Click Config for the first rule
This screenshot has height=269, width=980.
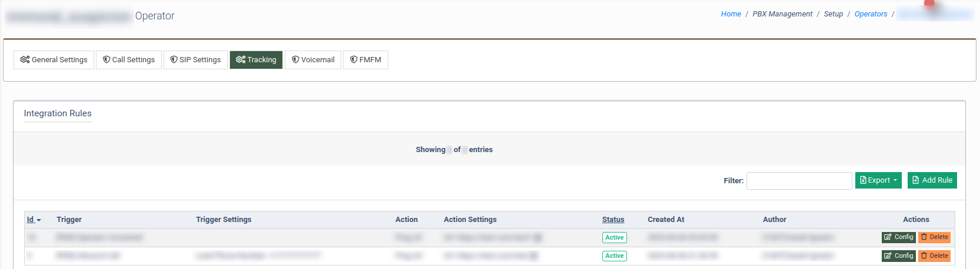coord(898,237)
